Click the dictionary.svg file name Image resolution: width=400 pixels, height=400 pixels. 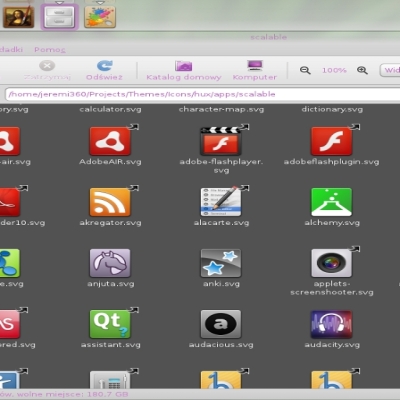tap(332, 109)
